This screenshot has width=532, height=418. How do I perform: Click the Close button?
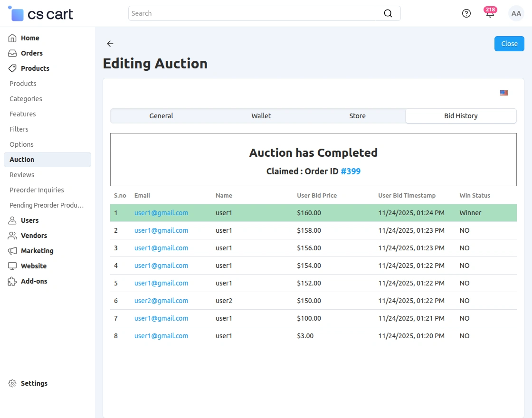[509, 43]
